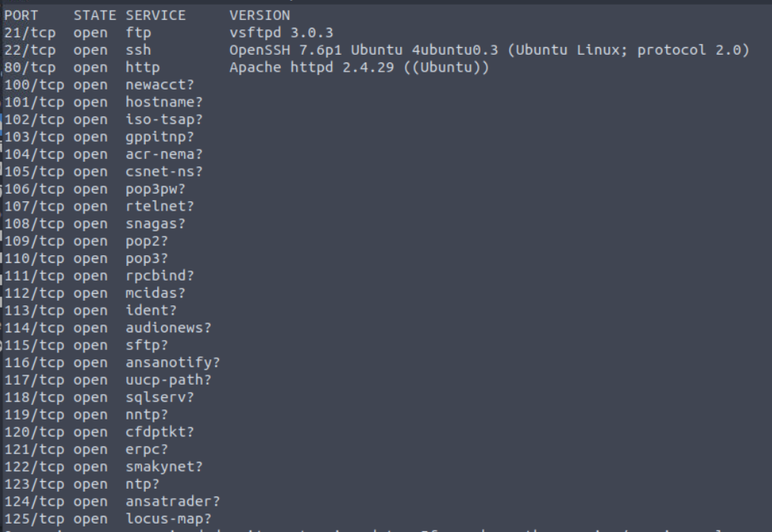Click the 110/tcp pop3 port entry
This screenshot has width=772, height=532.
[35, 258]
